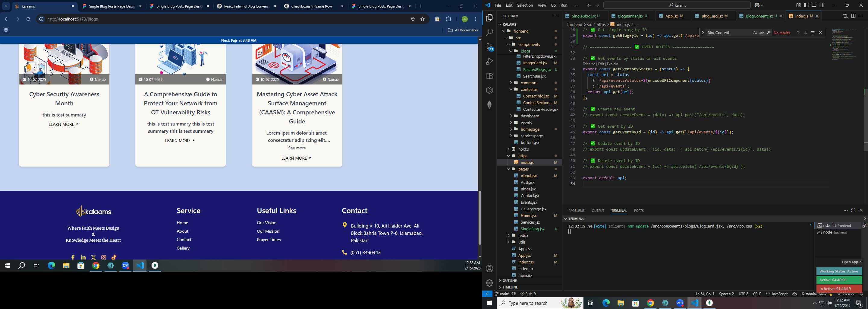This screenshot has height=309, width=868.
Task: Click the sync changes icon in status bar
Action: (514, 294)
